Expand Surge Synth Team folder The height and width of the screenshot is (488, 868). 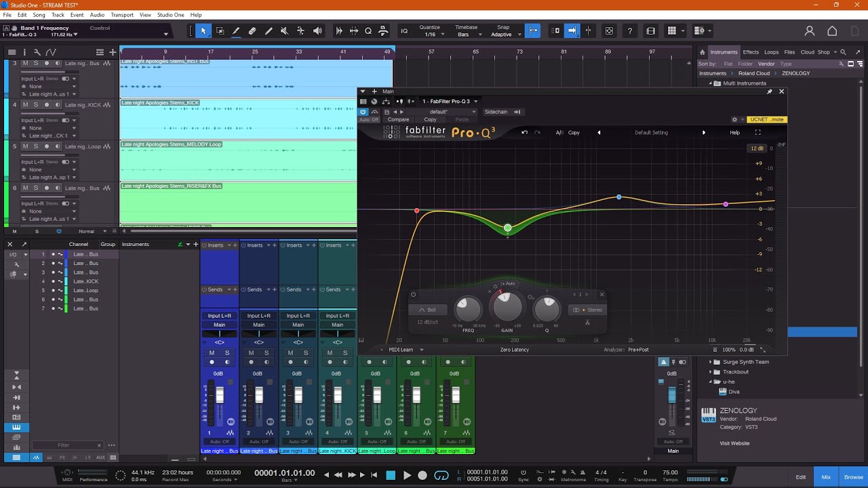711,362
